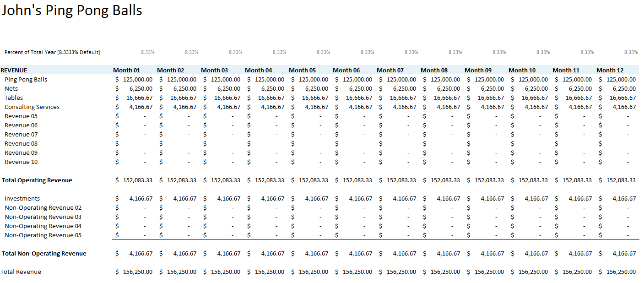
Task: Click the Revenue 10 row label
Action: (20, 162)
